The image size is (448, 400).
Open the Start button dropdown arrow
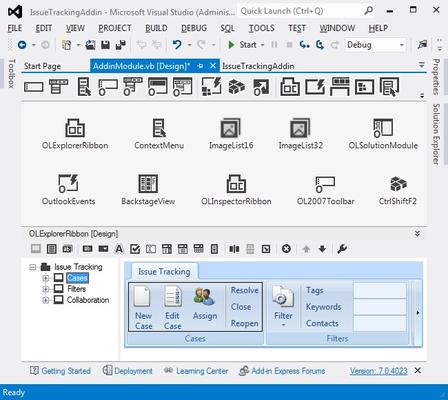tap(263, 45)
